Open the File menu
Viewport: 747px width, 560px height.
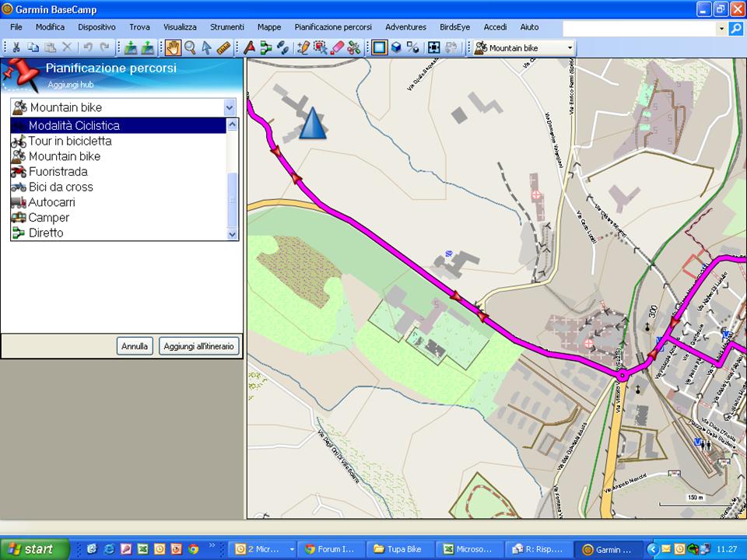pyautogui.click(x=16, y=27)
